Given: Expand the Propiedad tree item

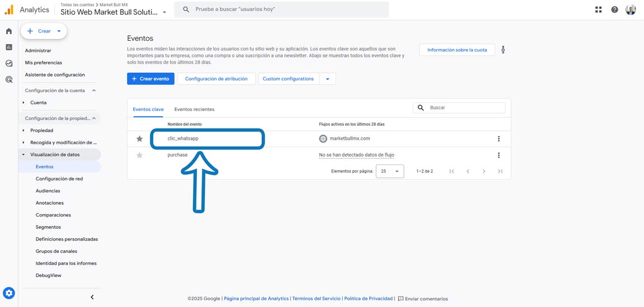Looking at the screenshot, I should 23,130.
